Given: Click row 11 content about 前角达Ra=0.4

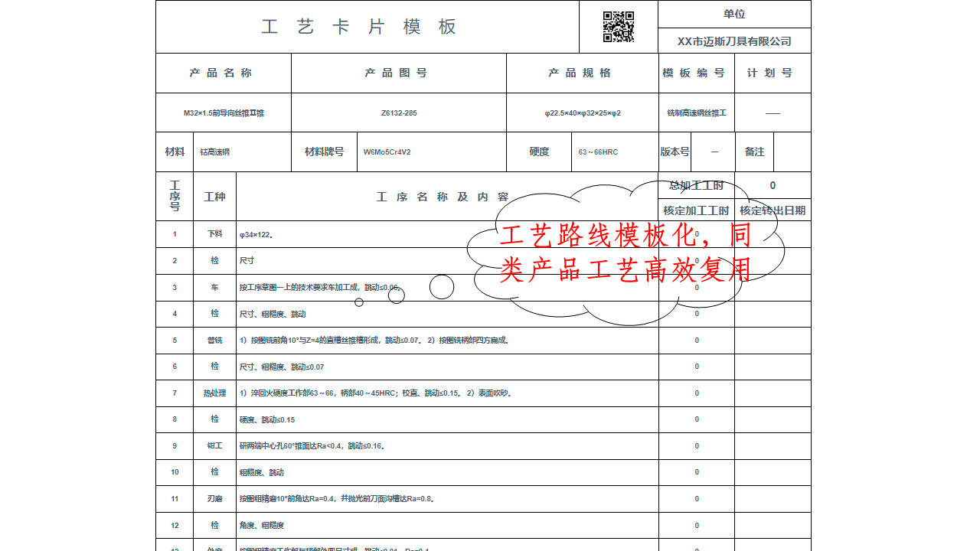Looking at the screenshot, I should (447, 499).
